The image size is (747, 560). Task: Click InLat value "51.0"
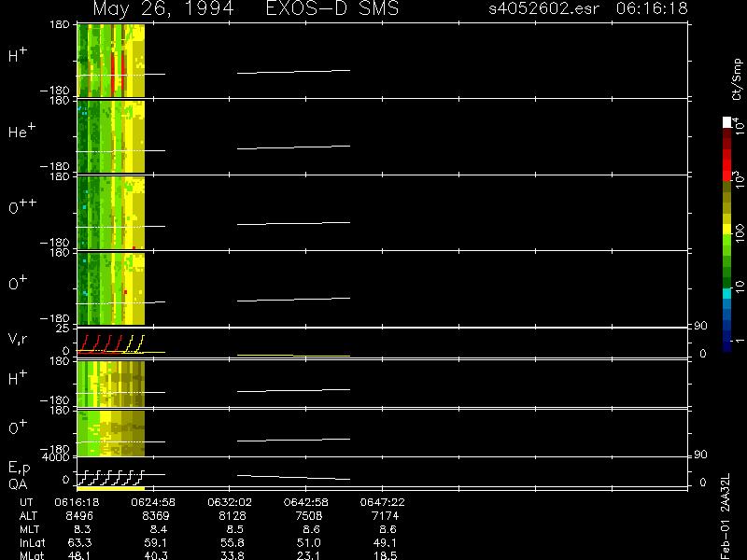[x=309, y=543]
